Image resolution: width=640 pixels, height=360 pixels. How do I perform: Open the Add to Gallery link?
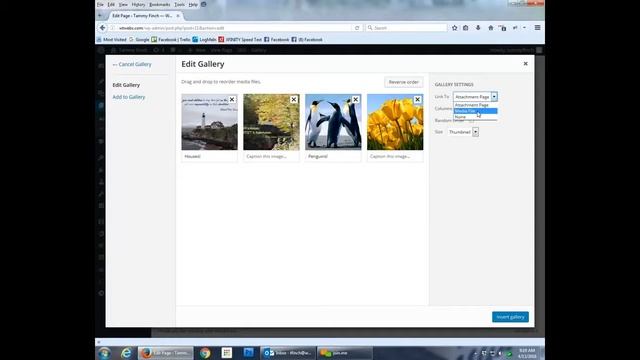[129, 97]
